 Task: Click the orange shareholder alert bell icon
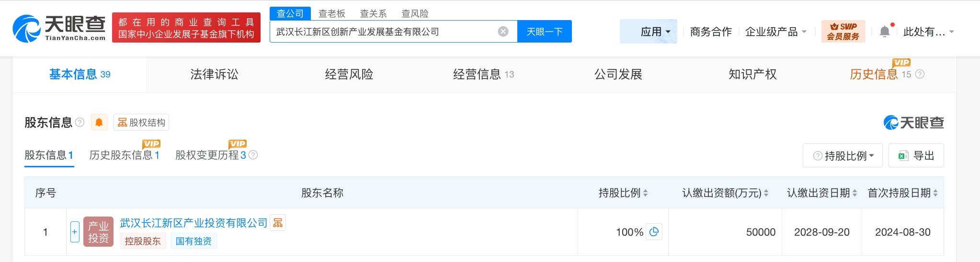99,123
